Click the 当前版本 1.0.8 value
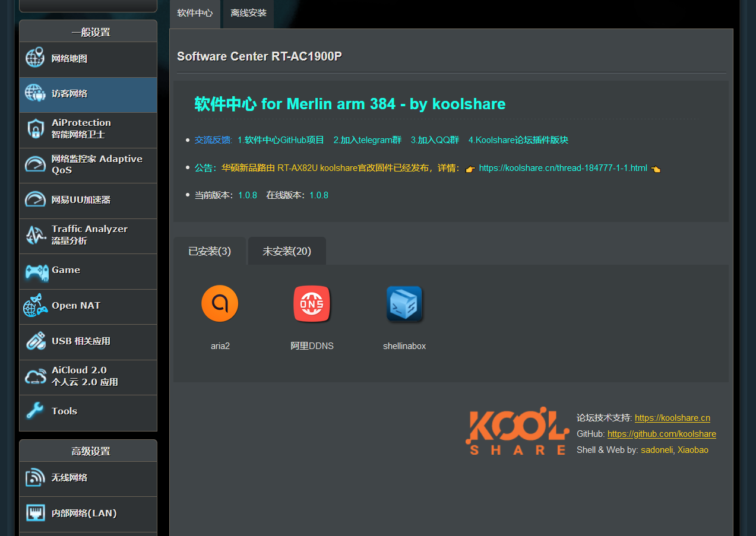756x536 pixels. tap(248, 195)
